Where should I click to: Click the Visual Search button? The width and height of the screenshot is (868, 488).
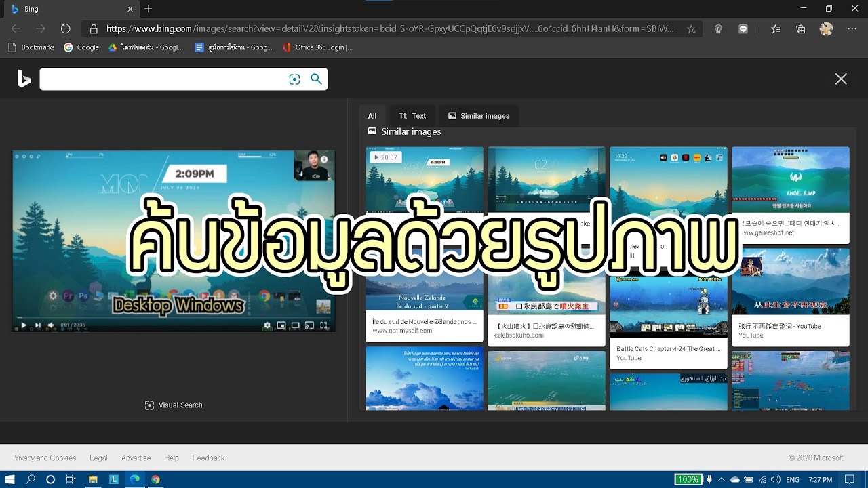tap(174, 405)
